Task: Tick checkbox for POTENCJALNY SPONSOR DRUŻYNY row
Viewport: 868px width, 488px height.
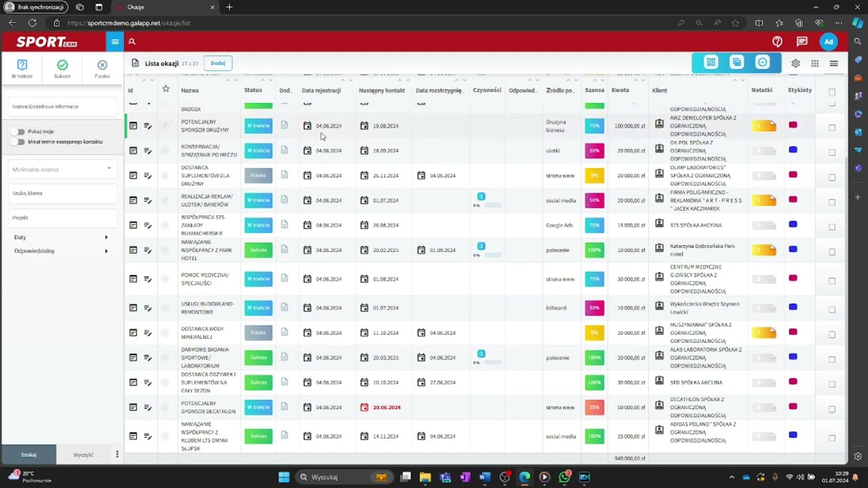Action: 832,127
